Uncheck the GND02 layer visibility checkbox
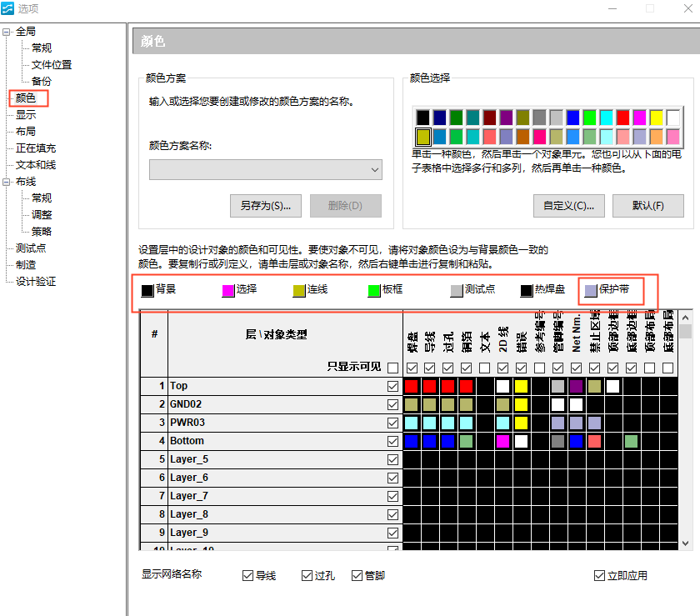 coord(392,404)
